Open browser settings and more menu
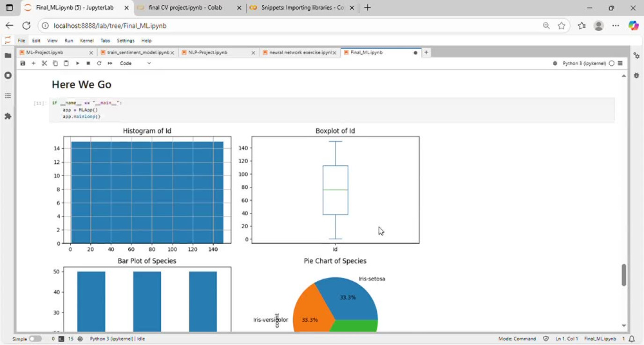 click(616, 26)
